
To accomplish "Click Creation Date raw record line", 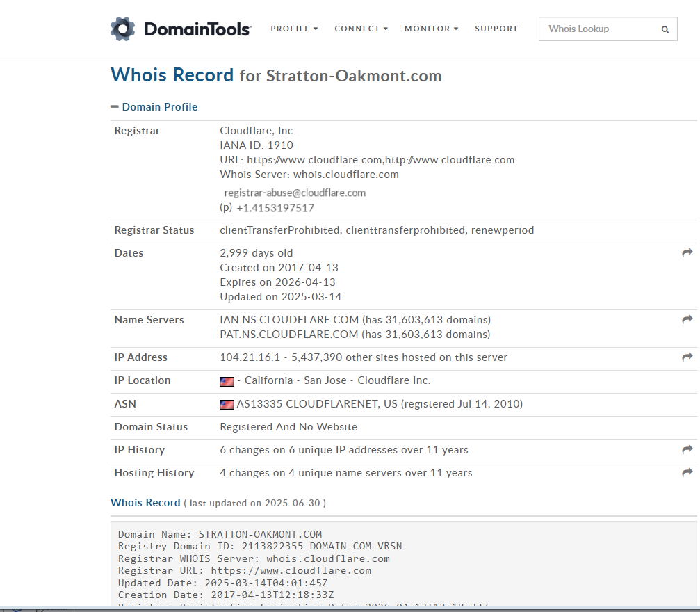I will pyautogui.click(x=226, y=595).
